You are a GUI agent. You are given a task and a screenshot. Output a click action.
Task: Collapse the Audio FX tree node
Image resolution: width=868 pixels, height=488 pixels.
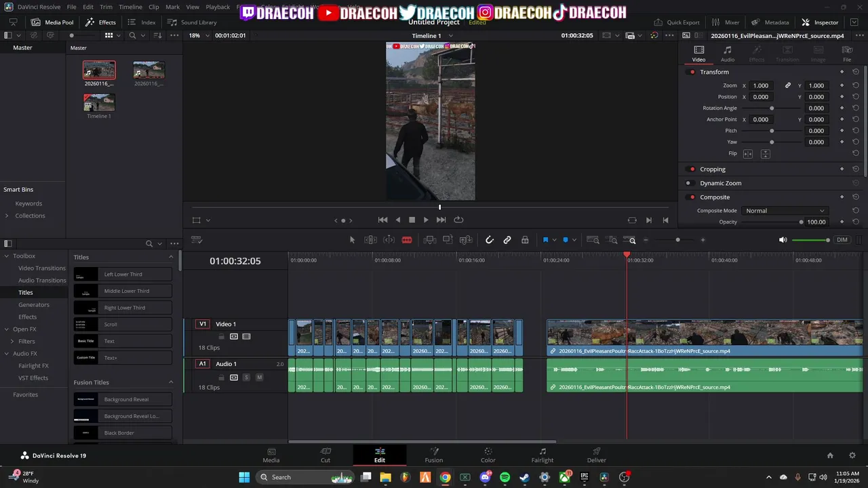click(x=7, y=354)
